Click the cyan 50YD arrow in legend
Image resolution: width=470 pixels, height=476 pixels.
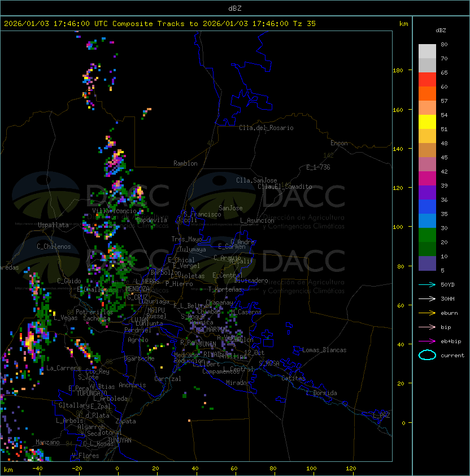(x=427, y=284)
